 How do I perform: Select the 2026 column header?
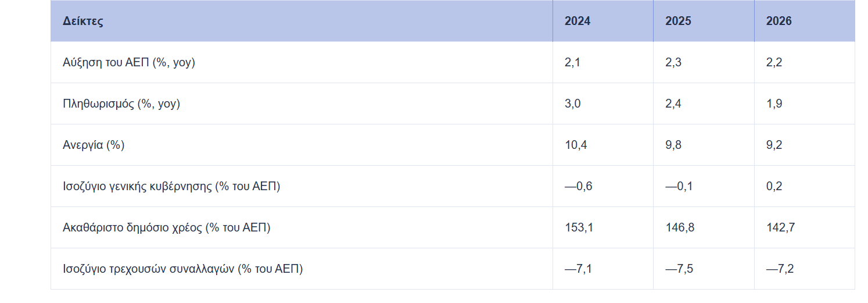coord(779,22)
